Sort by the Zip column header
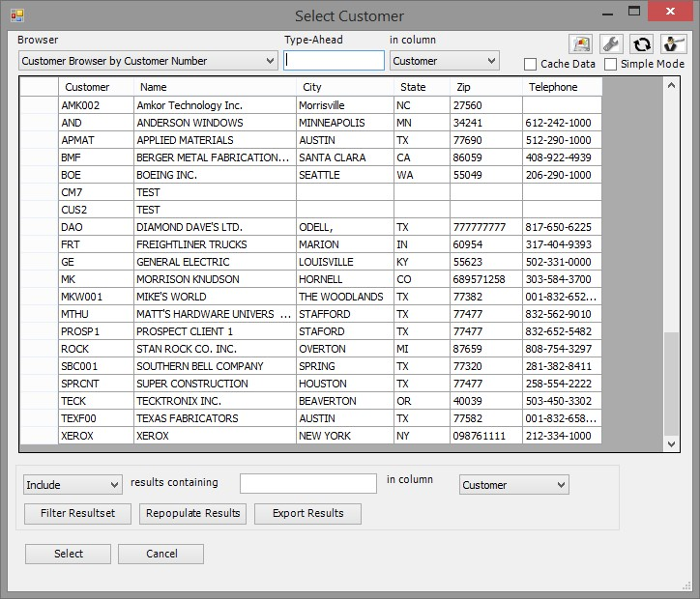The image size is (700, 599). pos(486,87)
